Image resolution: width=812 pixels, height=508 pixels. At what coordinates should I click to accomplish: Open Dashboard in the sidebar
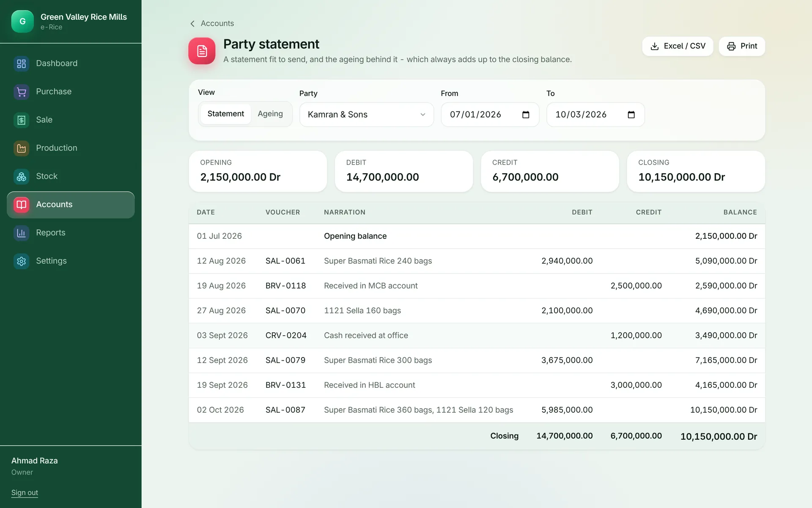click(71, 63)
